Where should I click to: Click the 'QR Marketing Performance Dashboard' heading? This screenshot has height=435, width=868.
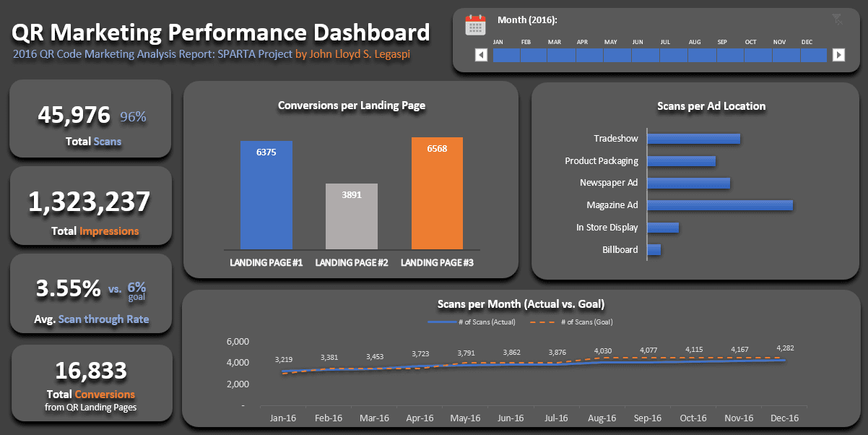click(x=221, y=33)
